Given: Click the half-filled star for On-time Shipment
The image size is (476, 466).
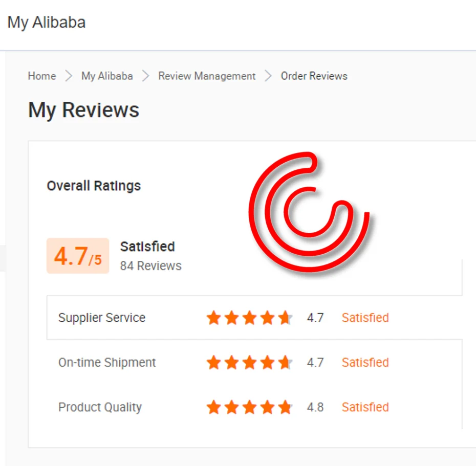Looking at the screenshot, I should point(286,362).
